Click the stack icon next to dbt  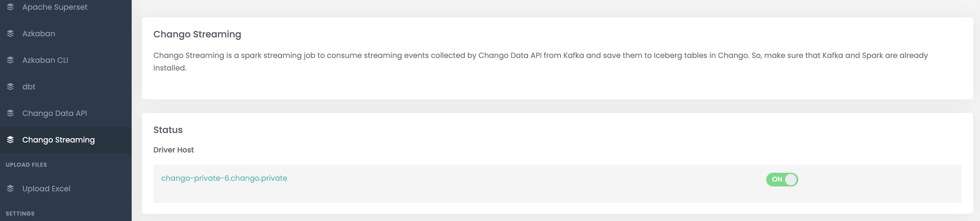coord(10,87)
